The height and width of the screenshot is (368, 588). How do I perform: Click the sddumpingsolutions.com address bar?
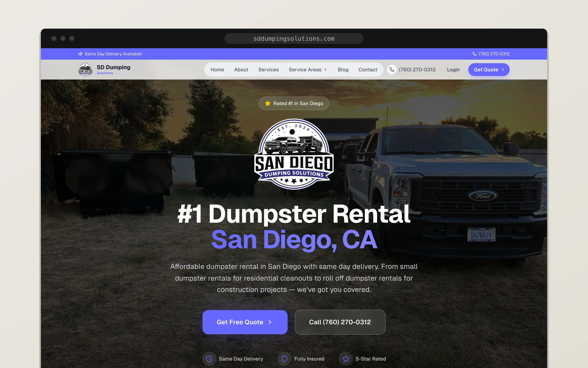pyautogui.click(x=294, y=38)
